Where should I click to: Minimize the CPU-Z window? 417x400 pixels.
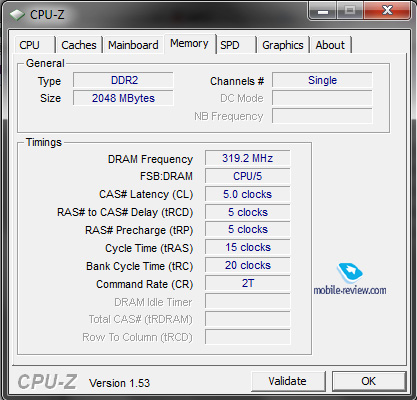(323, 11)
